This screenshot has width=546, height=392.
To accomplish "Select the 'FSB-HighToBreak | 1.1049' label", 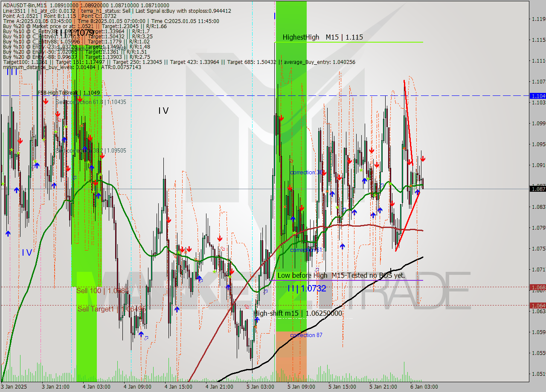I will (x=69, y=92).
